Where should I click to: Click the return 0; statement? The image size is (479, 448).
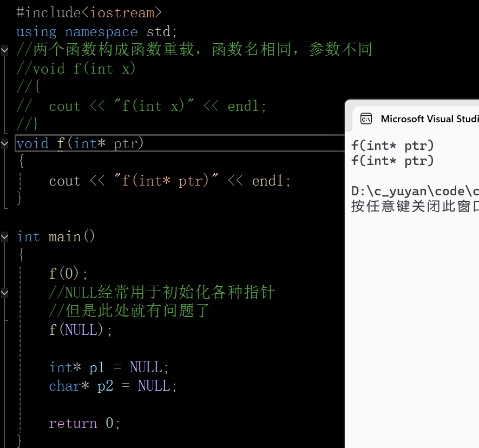click(x=84, y=423)
